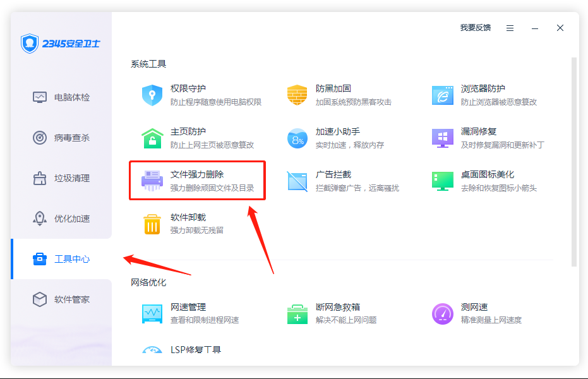The height and width of the screenshot is (379, 588).
Task: Switch to the 电脑体检 tab
Action: pos(62,97)
